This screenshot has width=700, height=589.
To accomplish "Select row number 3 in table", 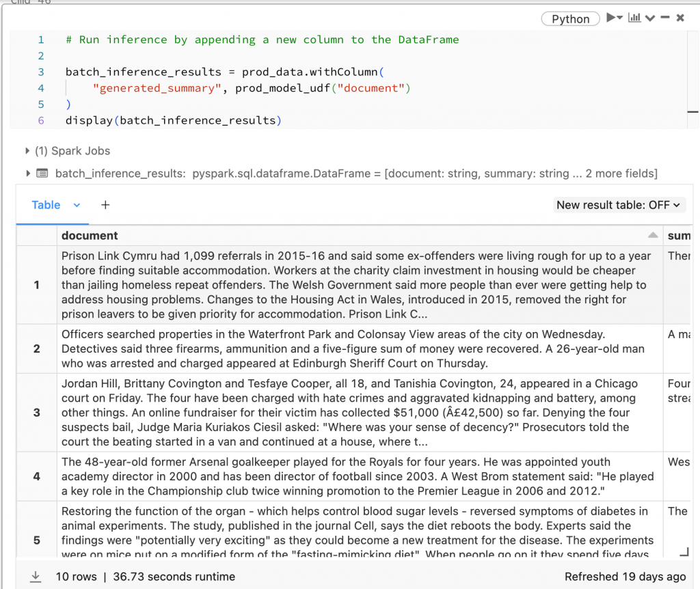I will (x=37, y=412).
